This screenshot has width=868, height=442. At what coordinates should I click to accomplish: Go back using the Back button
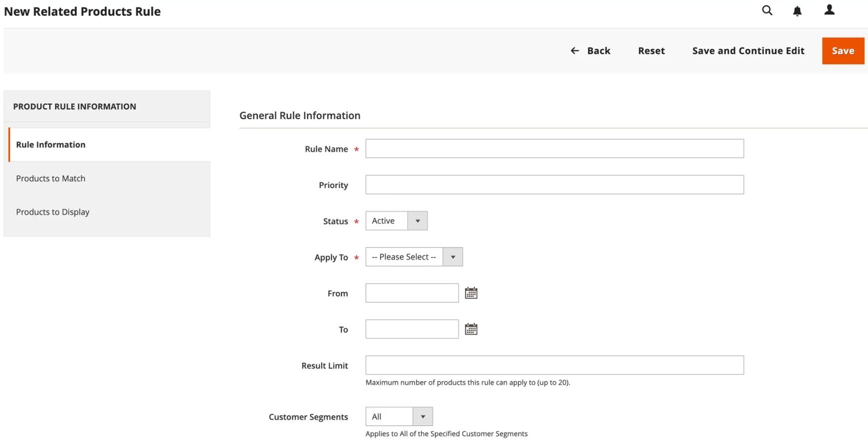coord(590,51)
